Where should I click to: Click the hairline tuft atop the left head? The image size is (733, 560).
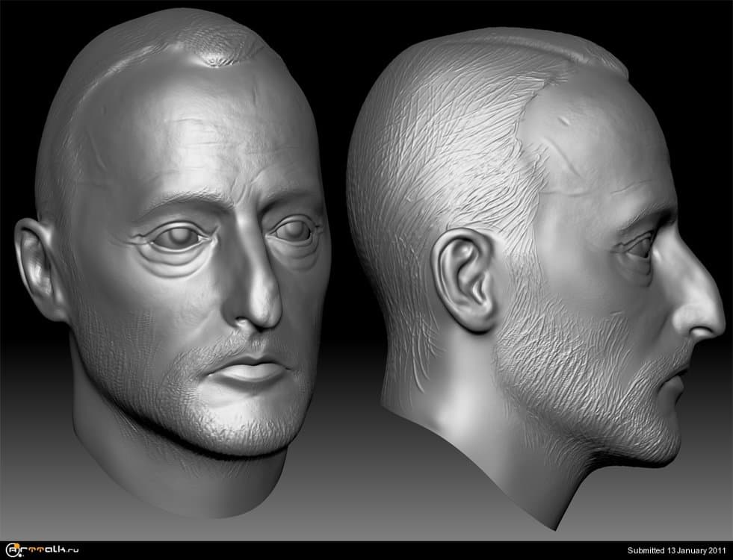point(222,57)
